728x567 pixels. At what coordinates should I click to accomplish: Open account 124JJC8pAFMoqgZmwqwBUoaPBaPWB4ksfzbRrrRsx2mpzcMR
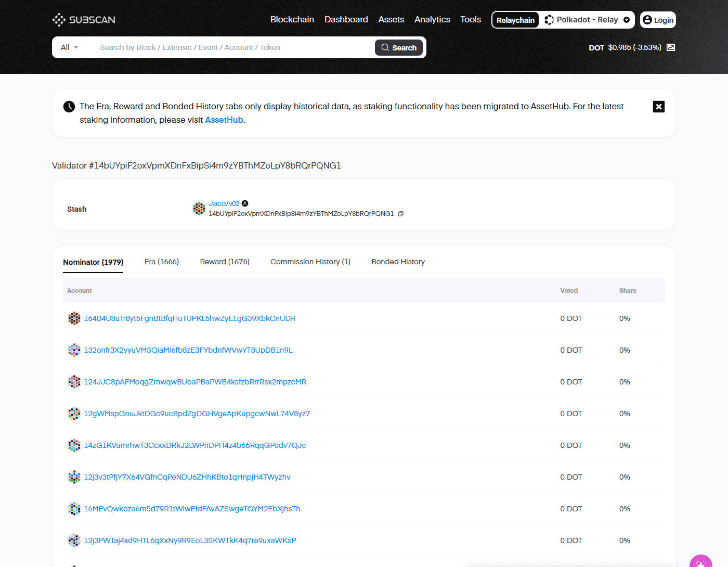(x=196, y=382)
